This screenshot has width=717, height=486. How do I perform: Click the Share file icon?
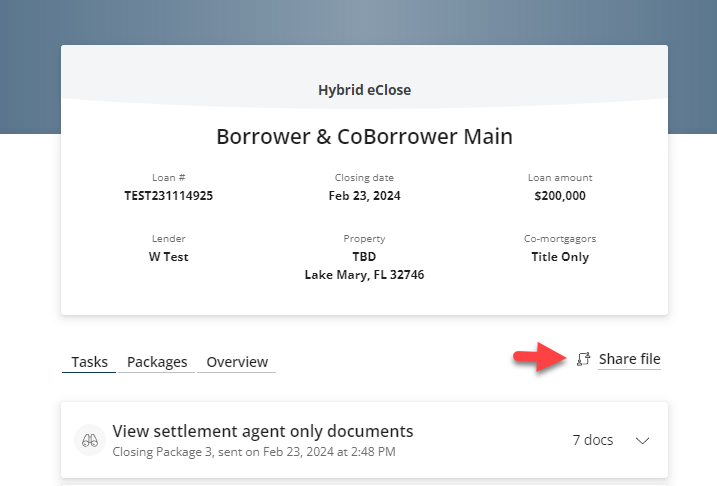[x=583, y=359]
